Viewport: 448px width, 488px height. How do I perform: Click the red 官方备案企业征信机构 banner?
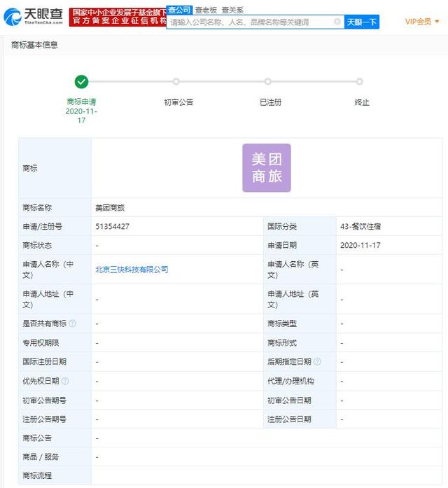[118, 17]
